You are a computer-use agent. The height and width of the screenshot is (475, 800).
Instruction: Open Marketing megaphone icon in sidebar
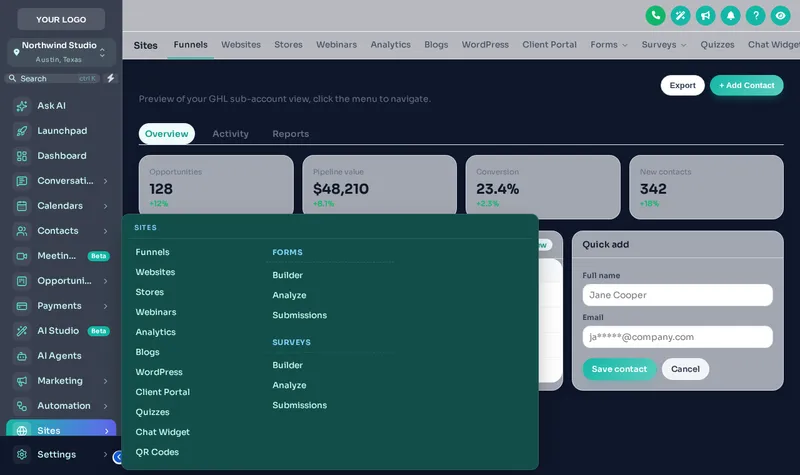click(22, 381)
